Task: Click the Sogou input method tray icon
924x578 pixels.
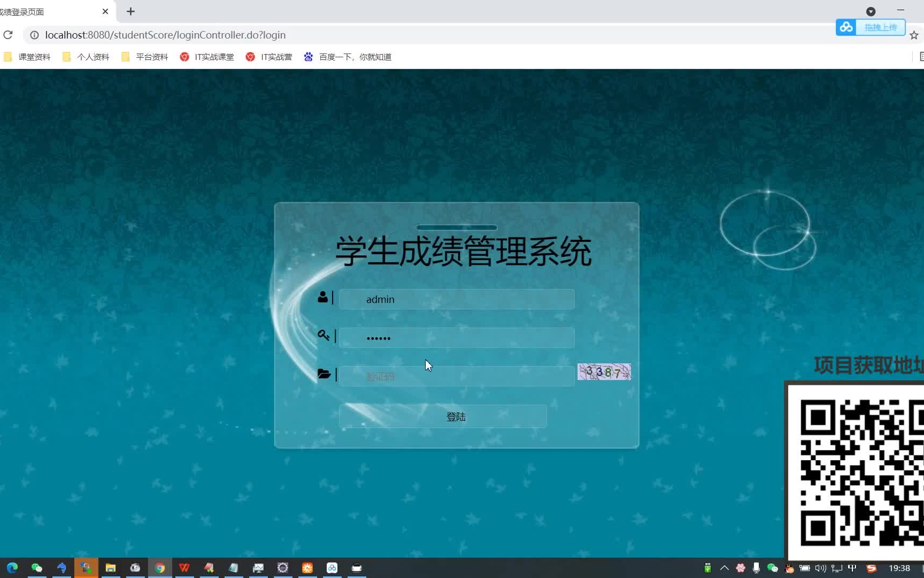Action: tap(872, 568)
